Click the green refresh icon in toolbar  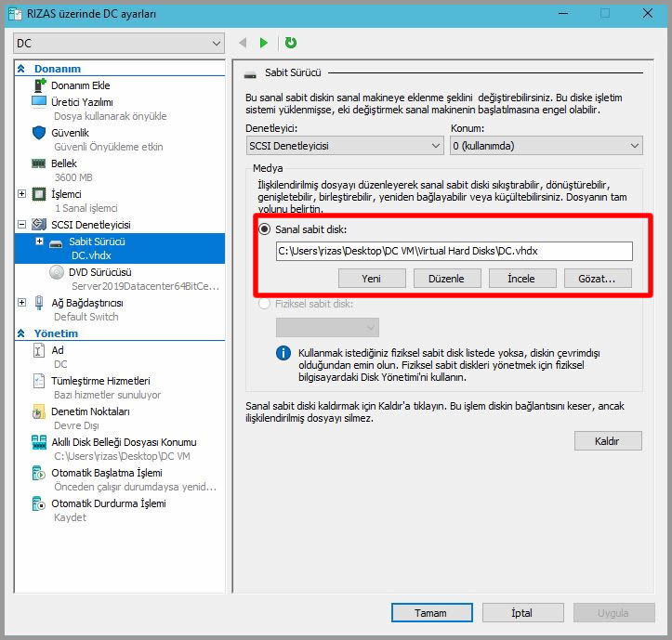click(291, 43)
